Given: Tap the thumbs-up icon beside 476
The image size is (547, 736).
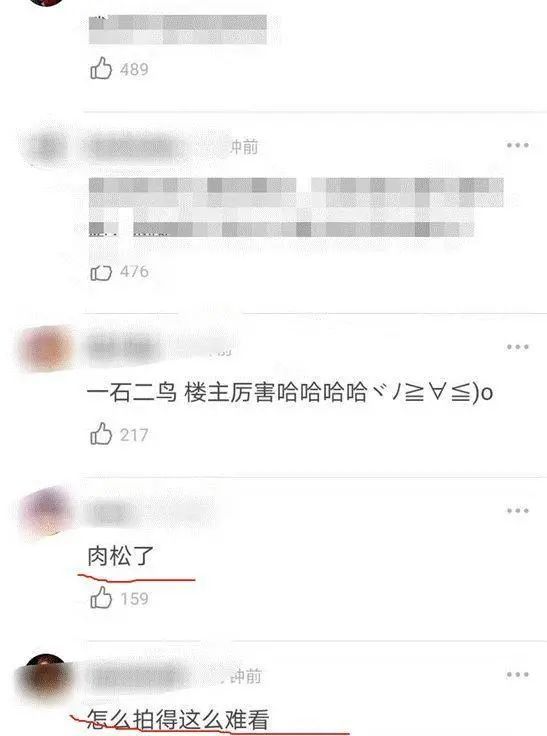Looking at the screenshot, I should click(x=101, y=272).
